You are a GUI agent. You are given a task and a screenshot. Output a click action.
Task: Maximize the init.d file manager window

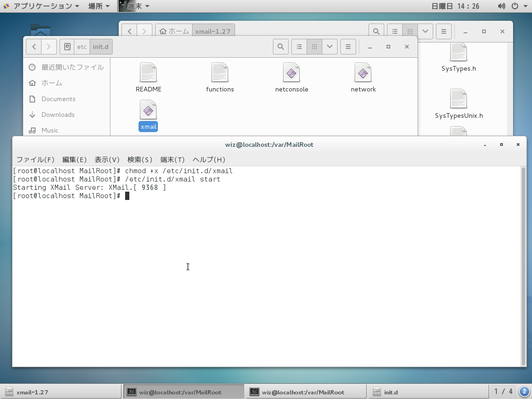[388, 47]
